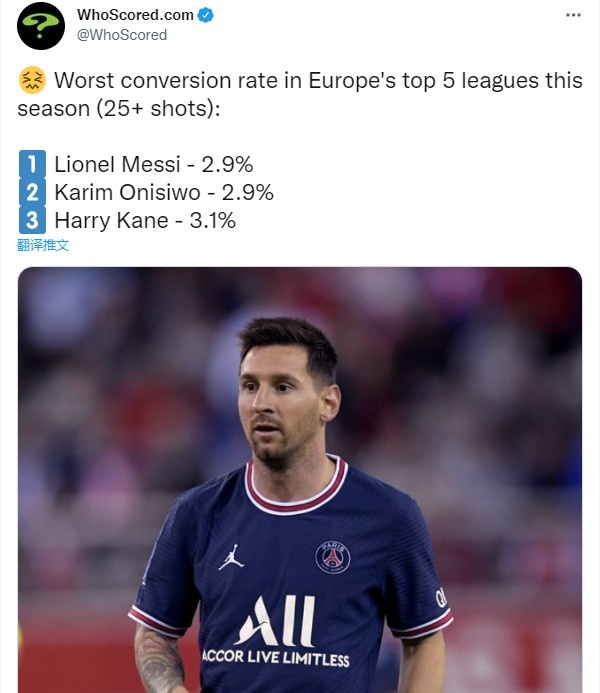The width and height of the screenshot is (600, 693).
Task: Click the 翻译推文 translate tweet link
Action: [x=43, y=245]
